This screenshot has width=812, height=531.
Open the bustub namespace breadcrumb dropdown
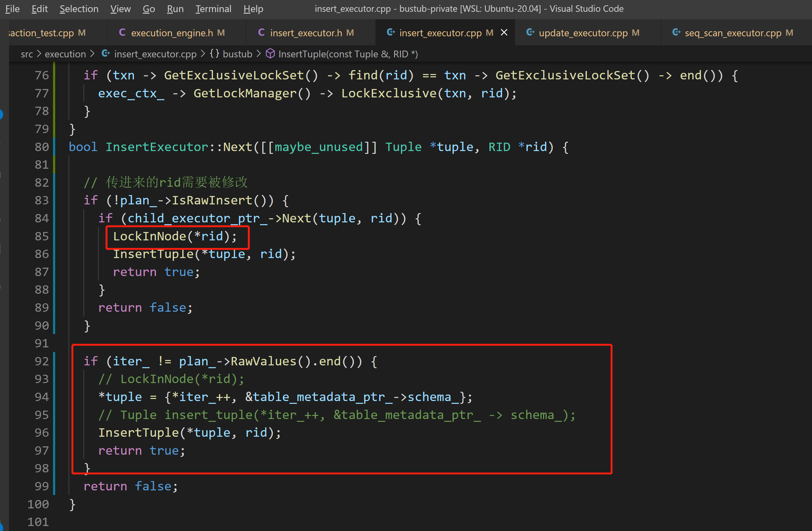[237, 54]
